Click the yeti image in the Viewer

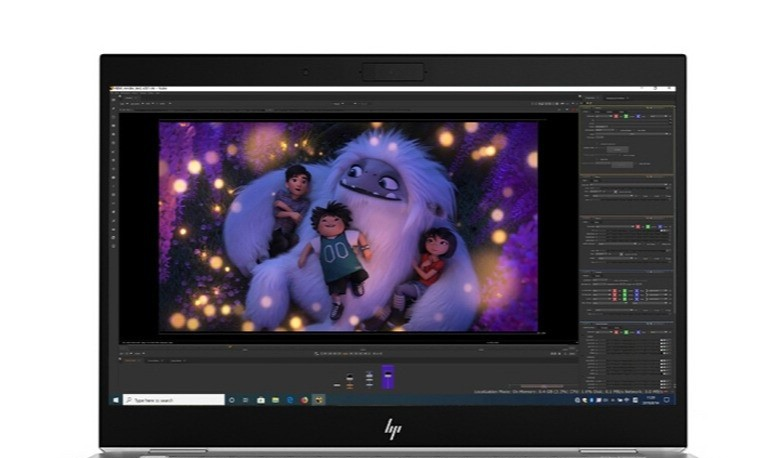click(x=348, y=227)
